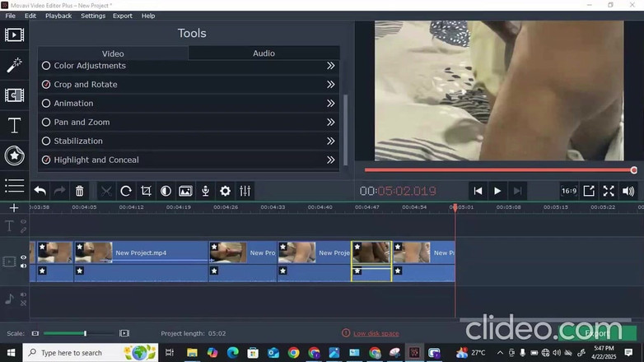Switch to the Audio tools tab
Viewport: 644px width, 362px height.
[264, 53]
